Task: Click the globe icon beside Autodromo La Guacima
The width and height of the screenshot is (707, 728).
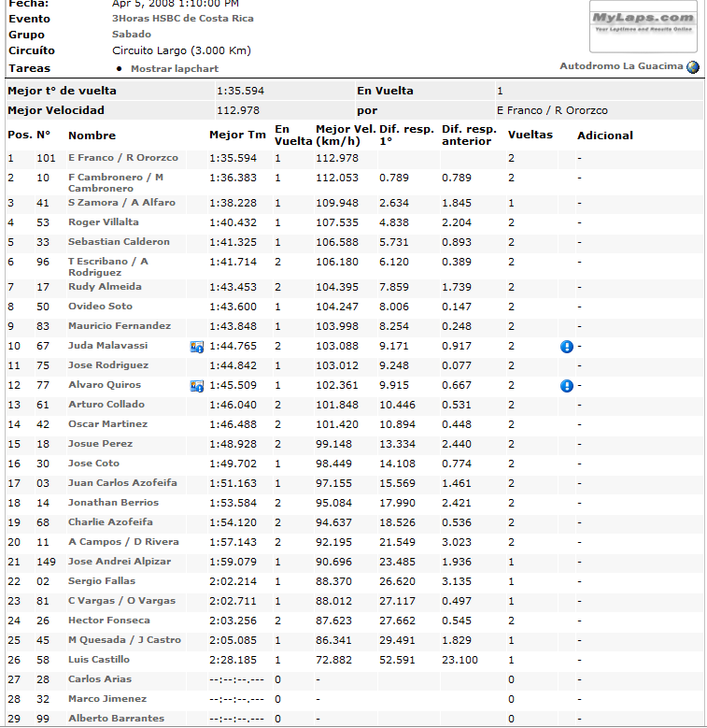Action: 693,67
